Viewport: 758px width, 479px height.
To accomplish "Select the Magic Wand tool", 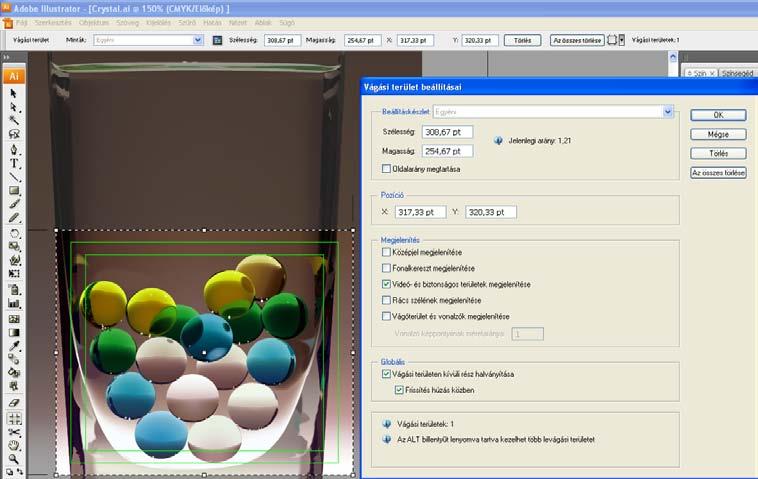I will click(14, 120).
